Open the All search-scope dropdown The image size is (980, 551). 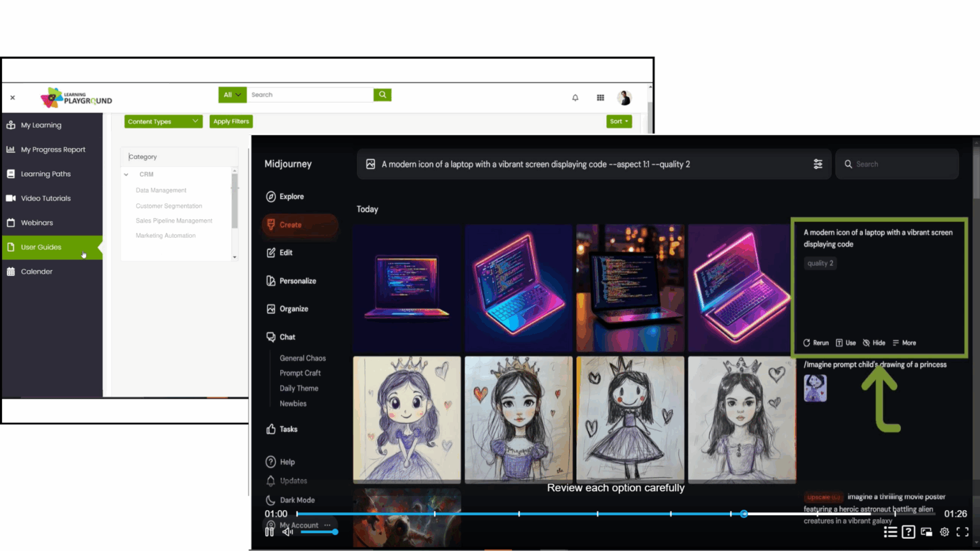(x=232, y=94)
